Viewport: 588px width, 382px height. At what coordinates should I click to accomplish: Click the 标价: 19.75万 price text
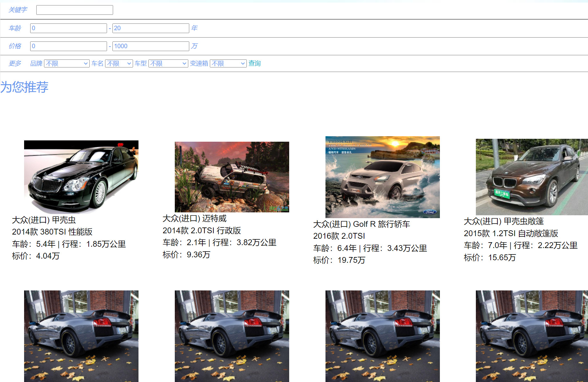339,260
